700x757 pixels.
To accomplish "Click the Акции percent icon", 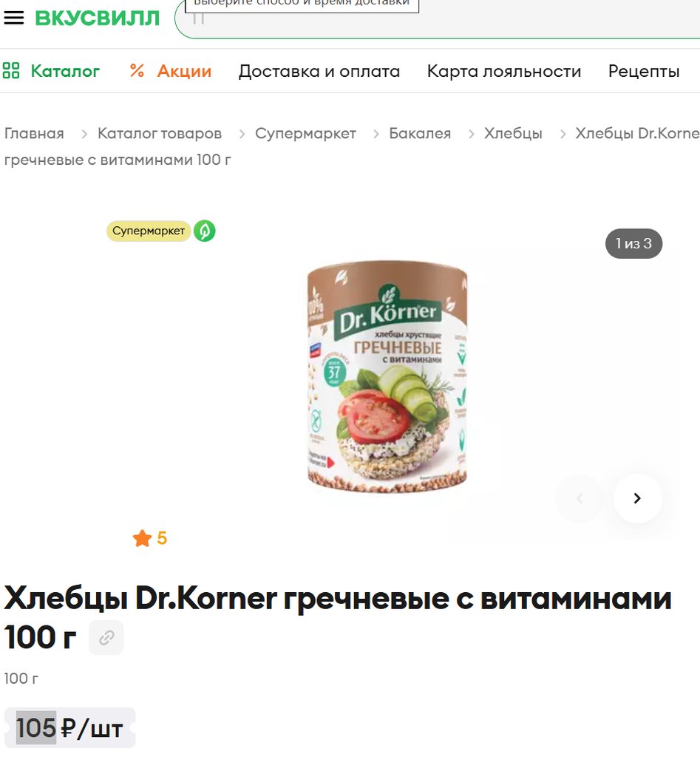I will click(x=137, y=71).
